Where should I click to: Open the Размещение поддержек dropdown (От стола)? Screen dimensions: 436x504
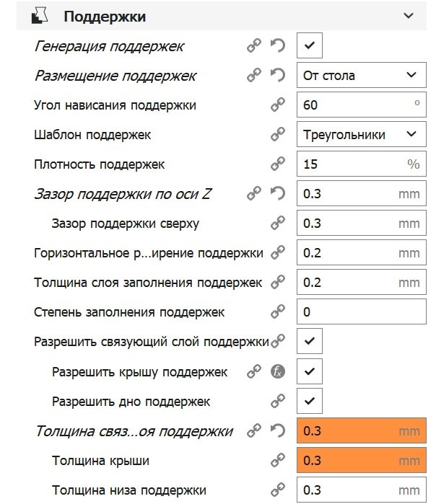[x=360, y=76]
